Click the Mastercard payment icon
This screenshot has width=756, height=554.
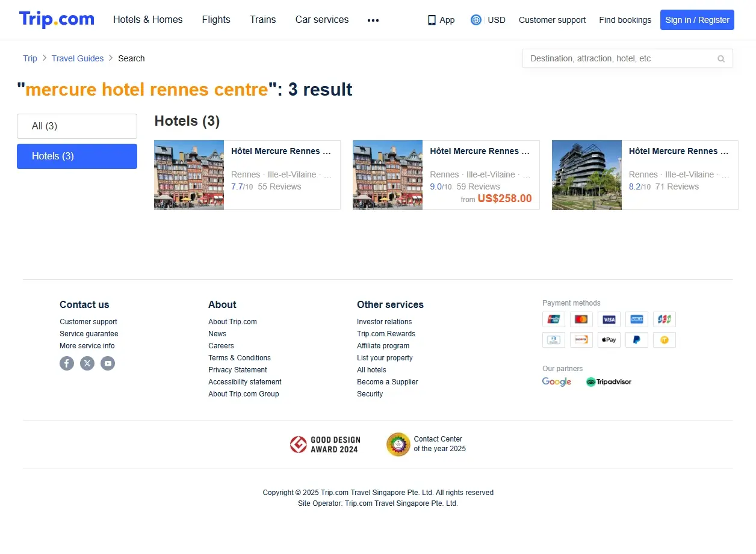click(x=581, y=319)
